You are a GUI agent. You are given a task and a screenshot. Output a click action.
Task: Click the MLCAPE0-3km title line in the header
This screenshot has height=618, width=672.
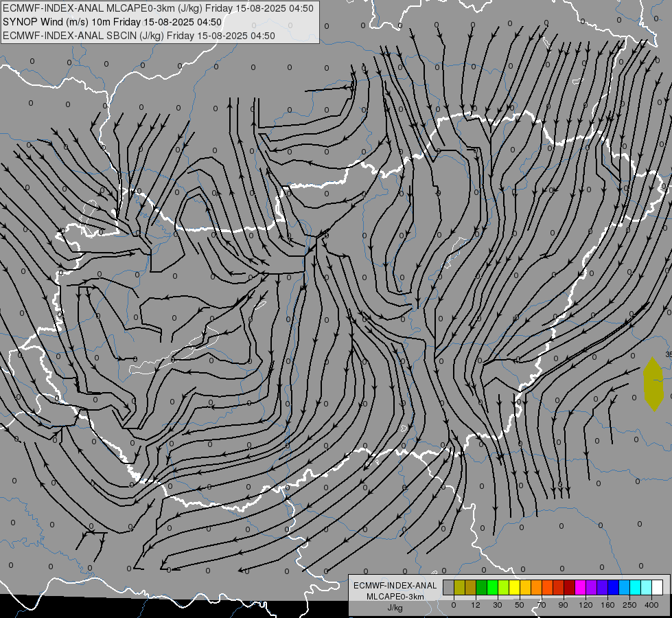158,8
